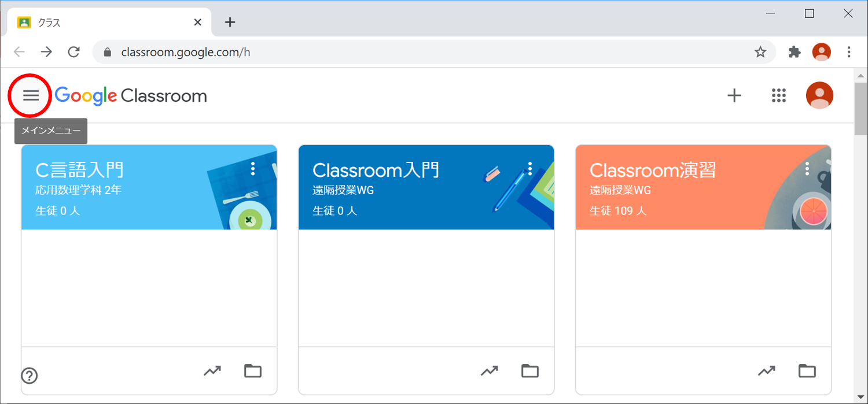
Task: Open Chrome extensions puzzle icon
Action: (795, 52)
